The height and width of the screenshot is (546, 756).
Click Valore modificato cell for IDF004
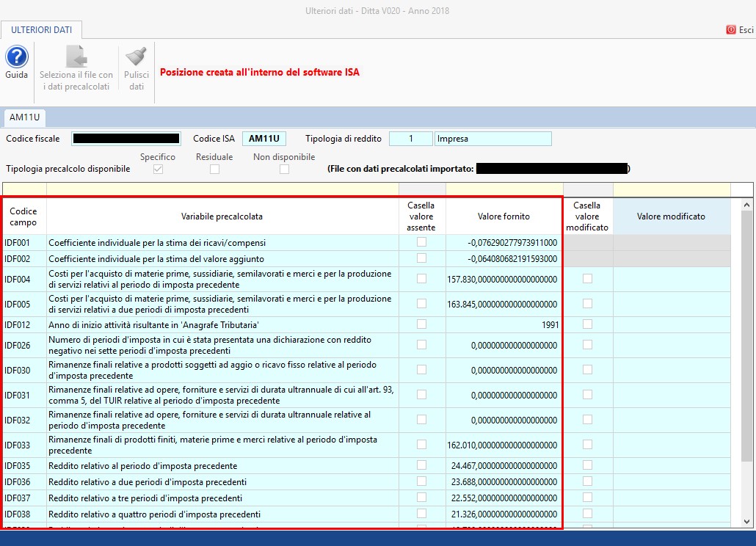pyautogui.click(x=672, y=279)
